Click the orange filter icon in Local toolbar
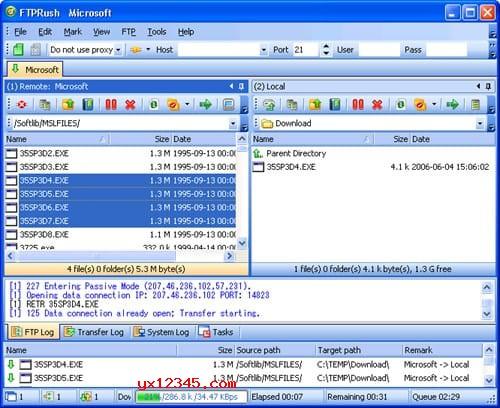This screenshot has width=500, height=408. pos(420,105)
